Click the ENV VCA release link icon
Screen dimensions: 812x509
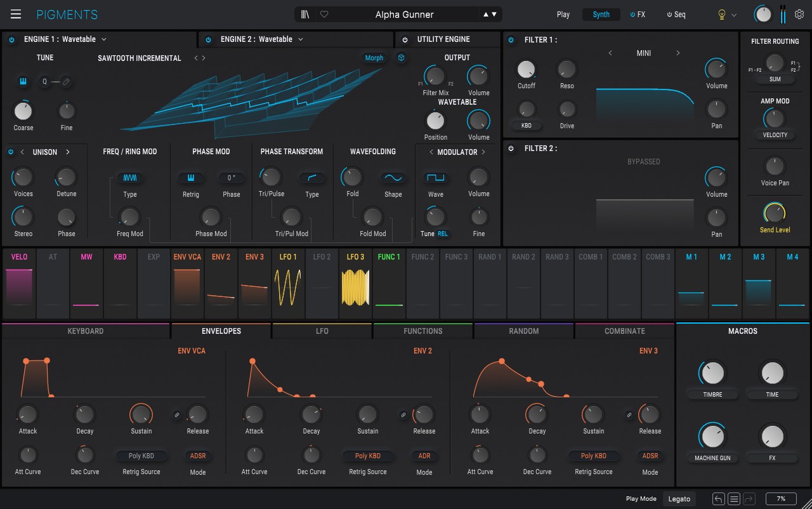[177, 414]
